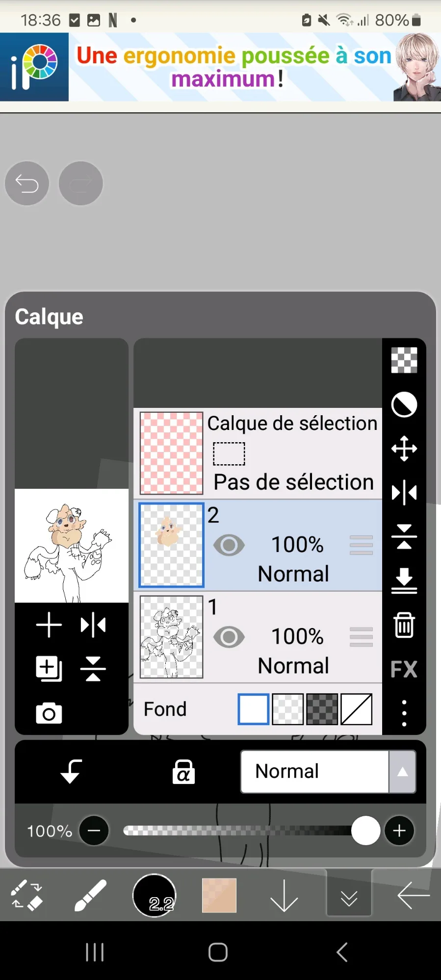Select the move/transform layer icon
The height and width of the screenshot is (980, 441).
coord(404,449)
